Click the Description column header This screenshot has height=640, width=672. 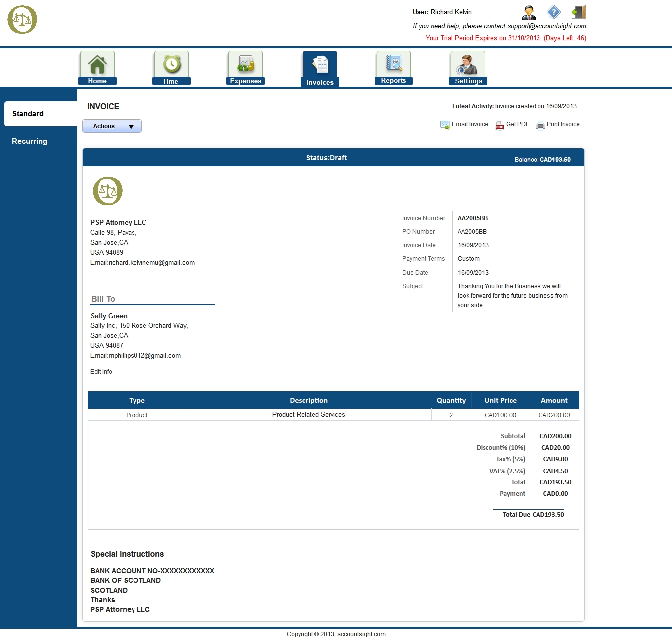(309, 400)
